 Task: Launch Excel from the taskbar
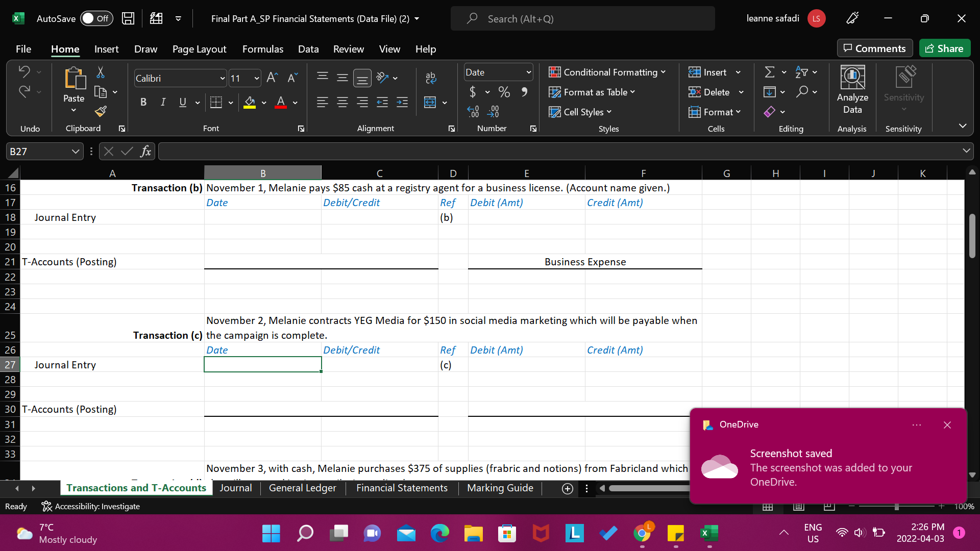[x=709, y=533]
